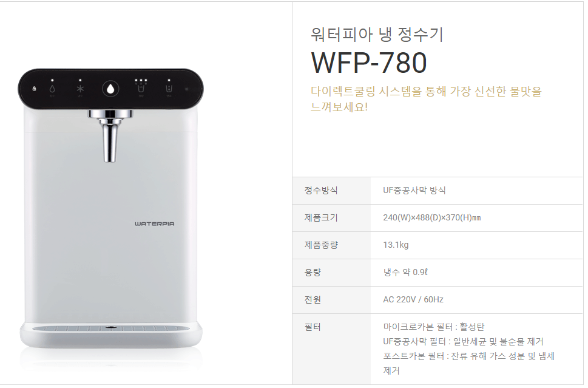
Task: Click the UF중공사막 방식 purification value
Action: pos(414,190)
